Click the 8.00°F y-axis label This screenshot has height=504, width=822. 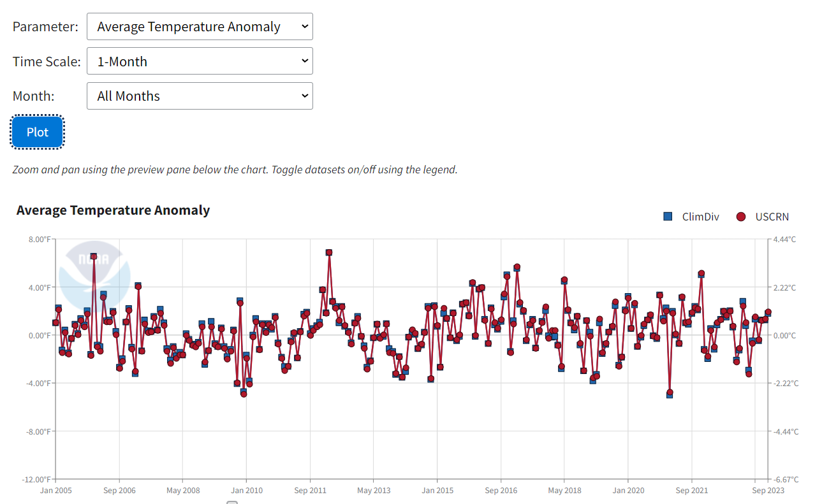(39, 240)
